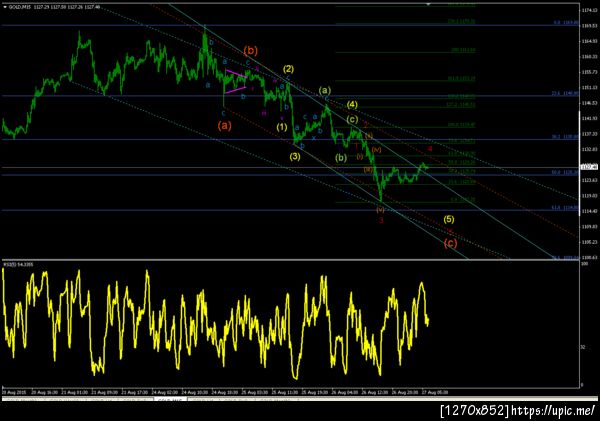Select the yellow (4) wave label
This screenshot has width=600, height=421.
[x=352, y=104]
